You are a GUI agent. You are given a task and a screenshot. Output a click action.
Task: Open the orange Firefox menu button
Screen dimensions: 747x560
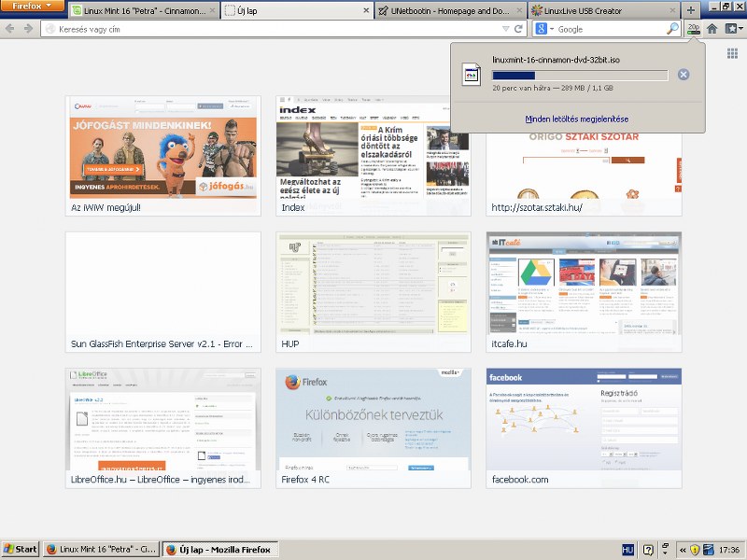[32, 6]
